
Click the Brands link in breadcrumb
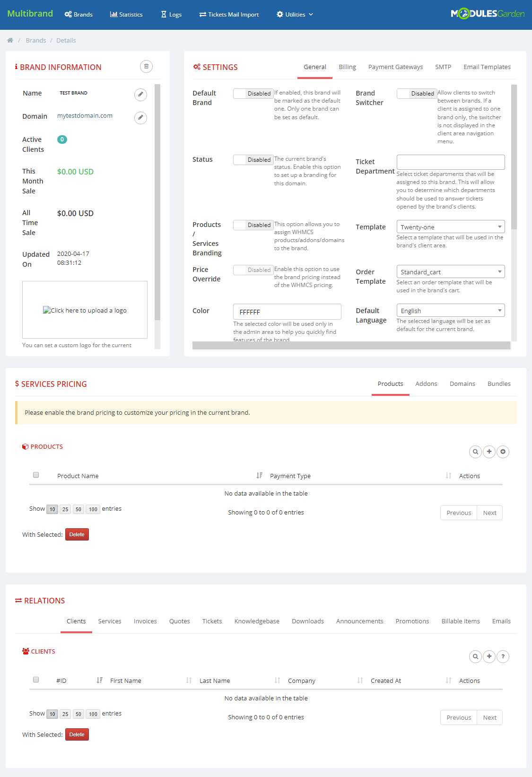point(36,41)
